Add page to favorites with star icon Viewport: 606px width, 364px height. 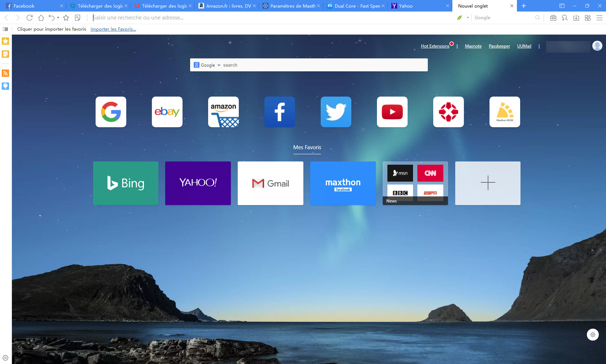click(x=66, y=18)
